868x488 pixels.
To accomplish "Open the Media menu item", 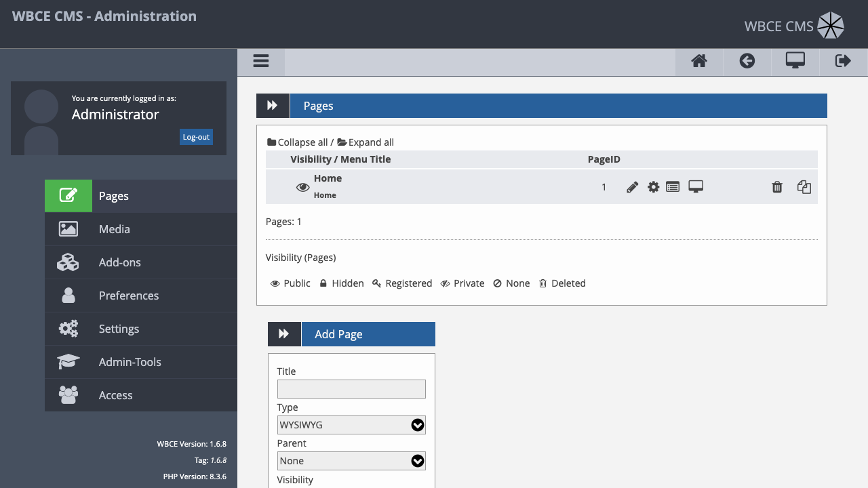I will tap(141, 229).
